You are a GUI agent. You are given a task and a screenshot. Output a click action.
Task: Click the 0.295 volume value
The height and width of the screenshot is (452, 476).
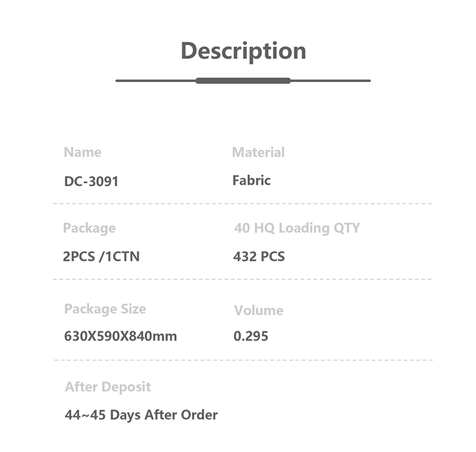250,336
